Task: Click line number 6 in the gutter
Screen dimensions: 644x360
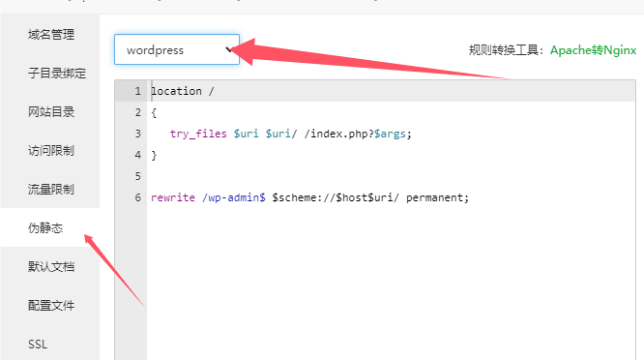Action: (x=138, y=197)
